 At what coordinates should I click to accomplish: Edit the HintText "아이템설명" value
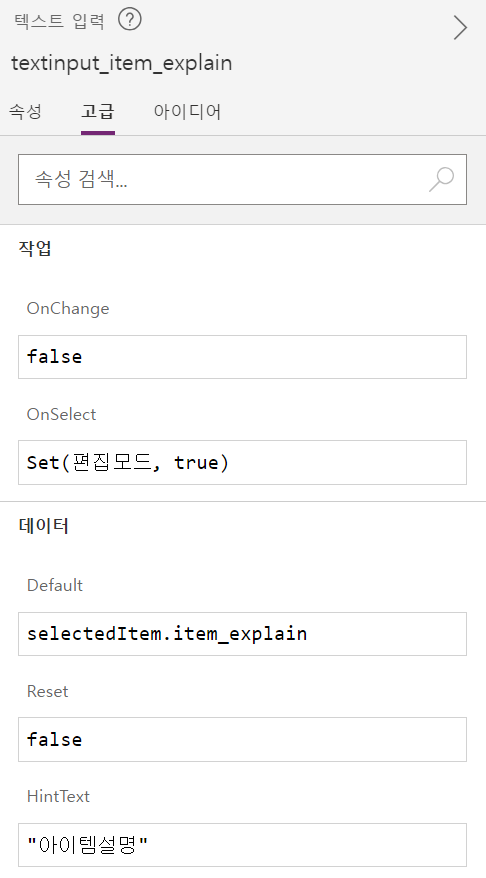pyautogui.click(x=242, y=845)
